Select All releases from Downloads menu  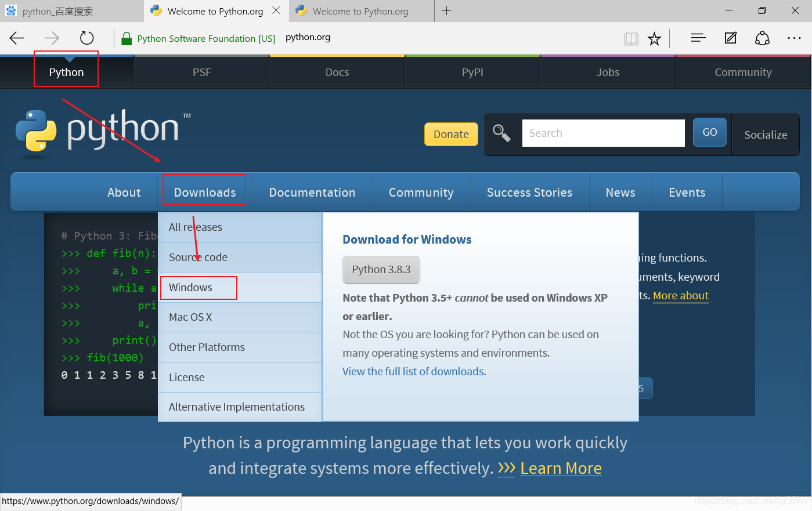pos(240,227)
